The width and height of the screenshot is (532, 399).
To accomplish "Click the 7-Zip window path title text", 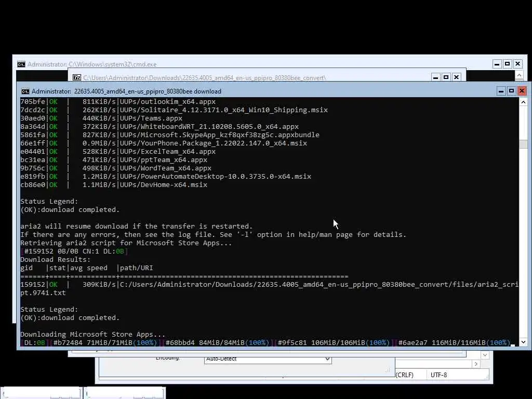I will tap(205, 78).
